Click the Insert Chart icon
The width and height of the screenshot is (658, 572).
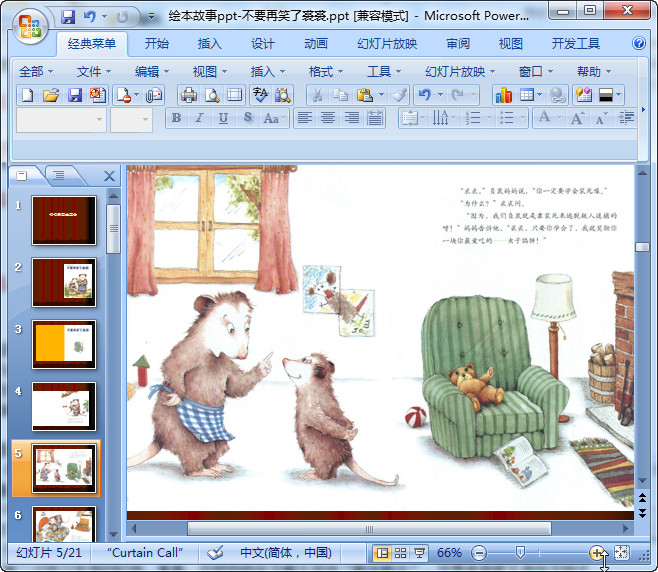[504, 95]
